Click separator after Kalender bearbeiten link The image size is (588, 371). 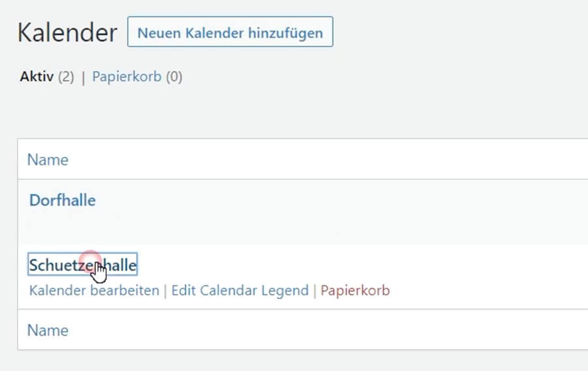click(165, 291)
